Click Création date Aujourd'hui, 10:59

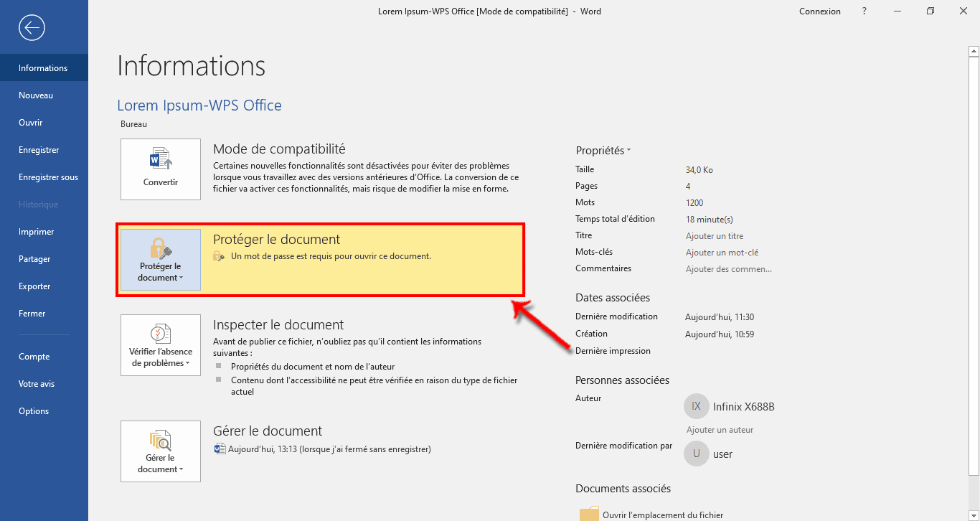pyautogui.click(x=720, y=334)
